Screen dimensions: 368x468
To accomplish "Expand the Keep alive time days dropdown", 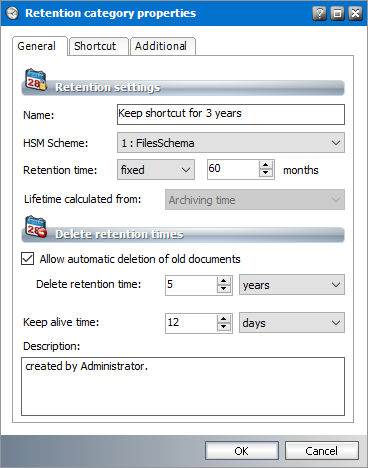I will coord(292,322).
